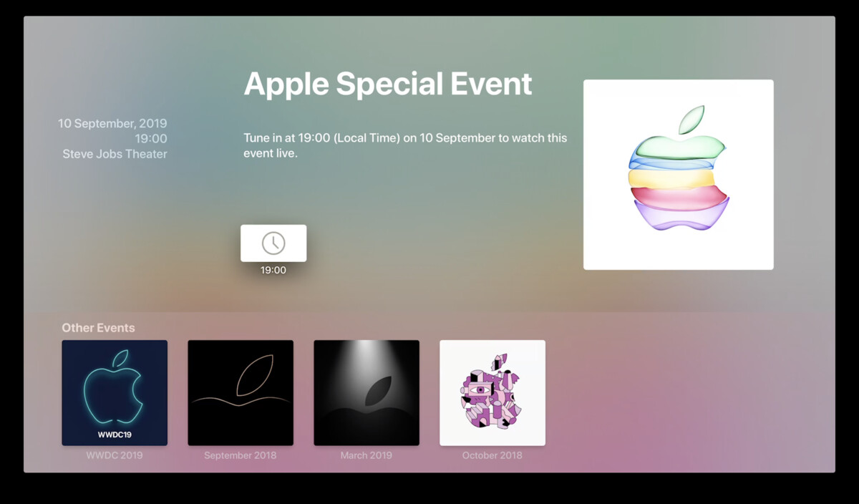Open the October 2018 event thumbnail
Screen dimensions: 859x504
point(492,393)
